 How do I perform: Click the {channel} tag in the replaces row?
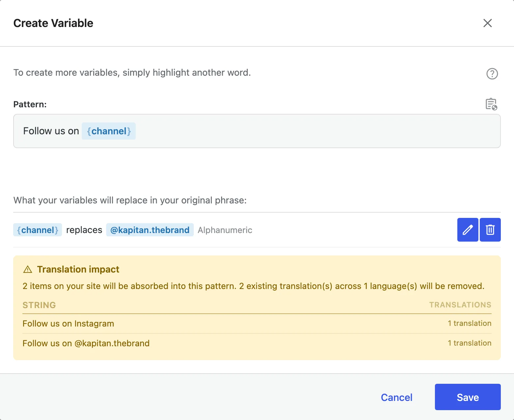coord(38,230)
